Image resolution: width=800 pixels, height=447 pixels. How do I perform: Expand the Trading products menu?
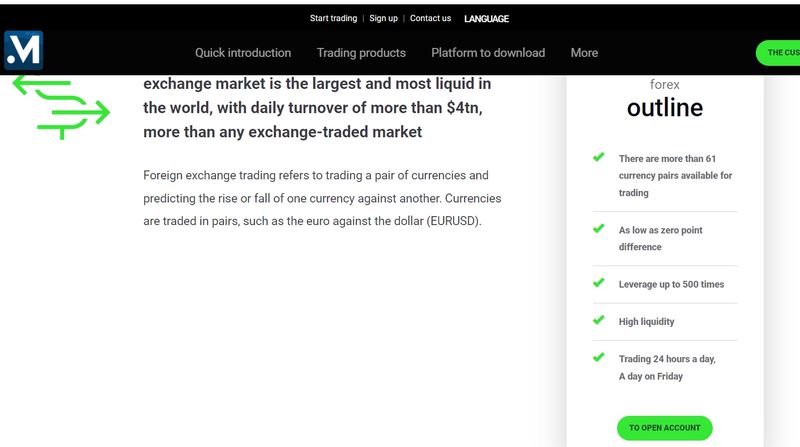(x=361, y=53)
